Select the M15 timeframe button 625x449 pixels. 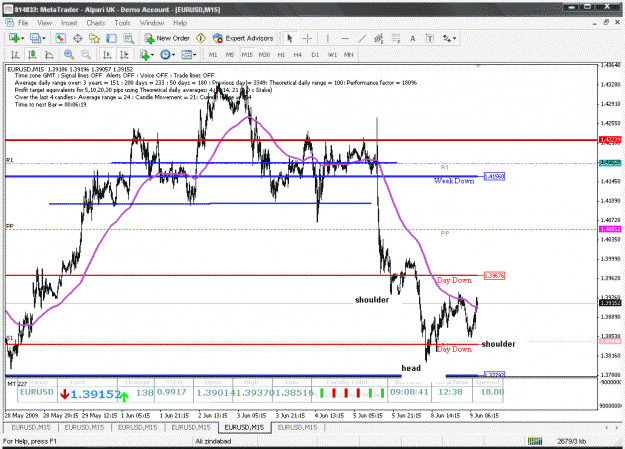247,55
